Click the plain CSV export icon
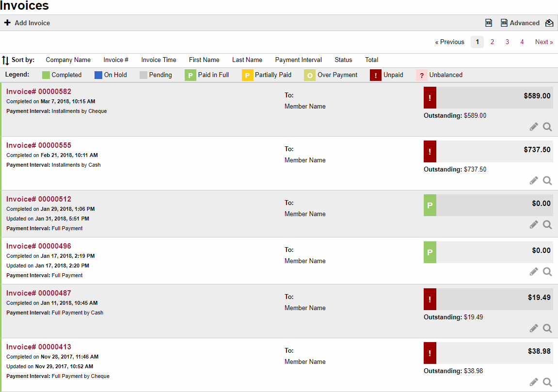Screen dimensions: 558x392 (x=489, y=23)
